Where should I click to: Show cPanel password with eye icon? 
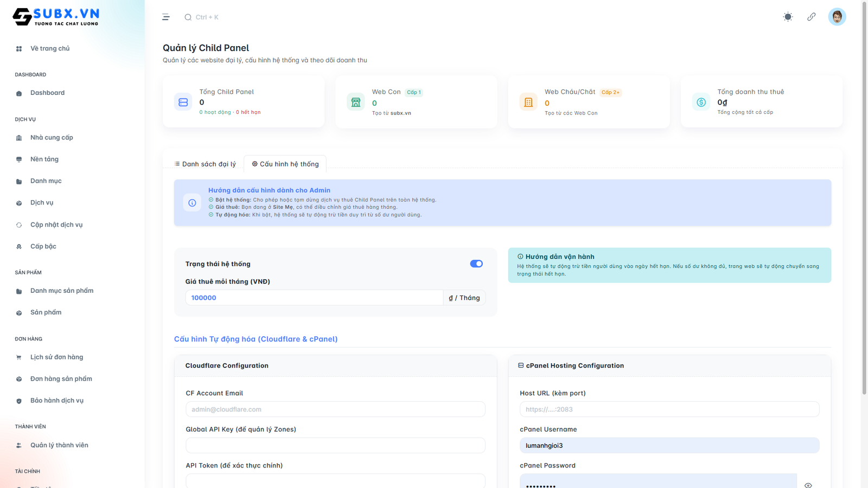(x=808, y=485)
